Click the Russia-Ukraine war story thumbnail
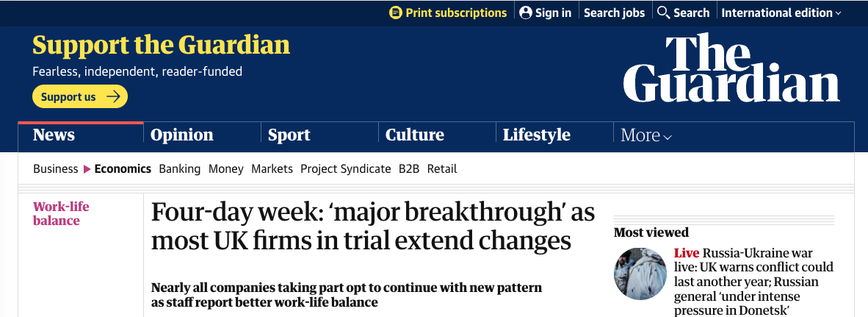 pyautogui.click(x=640, y=274)
